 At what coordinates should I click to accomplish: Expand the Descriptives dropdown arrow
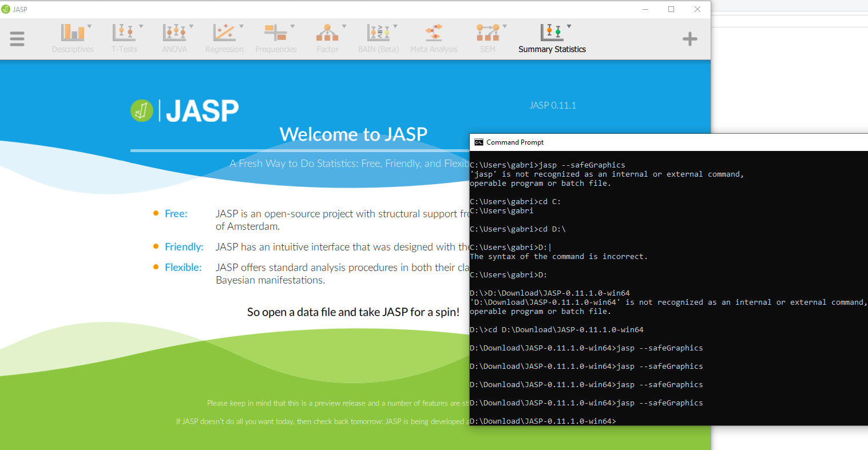coord(89,26)
